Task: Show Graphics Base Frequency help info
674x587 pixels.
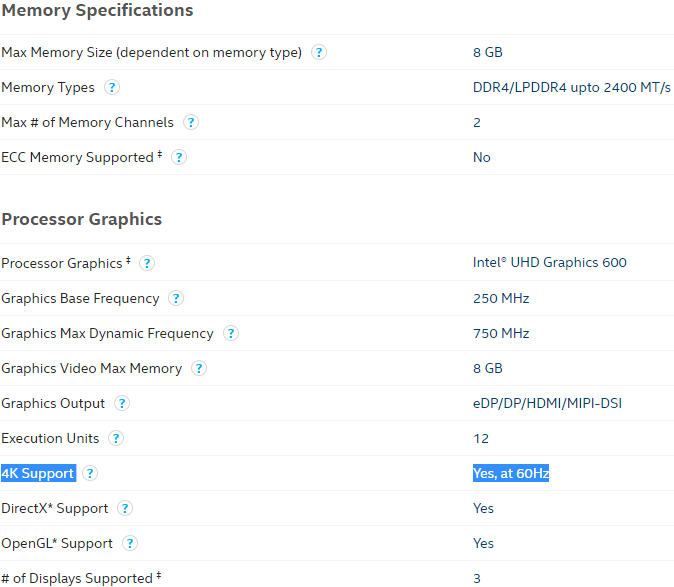Action: click(176, 298)
